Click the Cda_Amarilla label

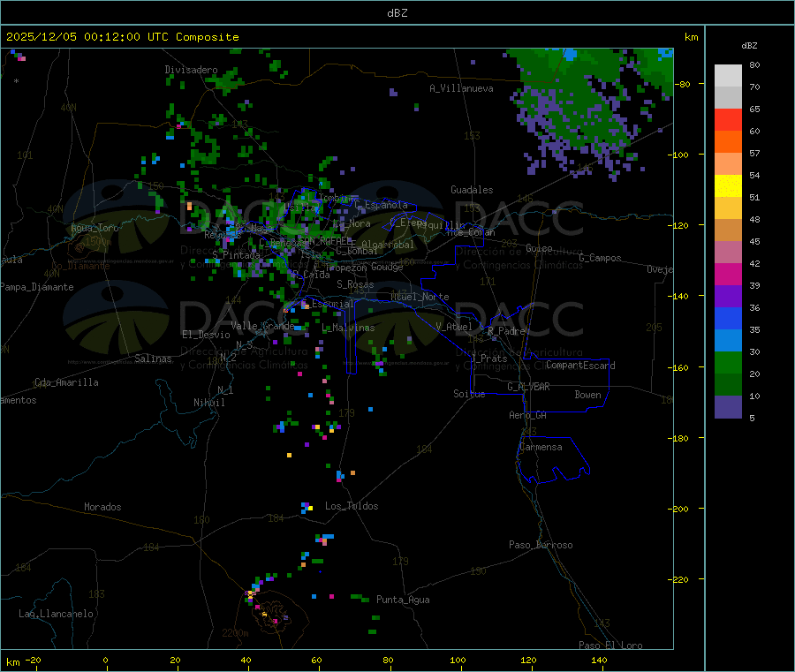(x=66, y=382)
